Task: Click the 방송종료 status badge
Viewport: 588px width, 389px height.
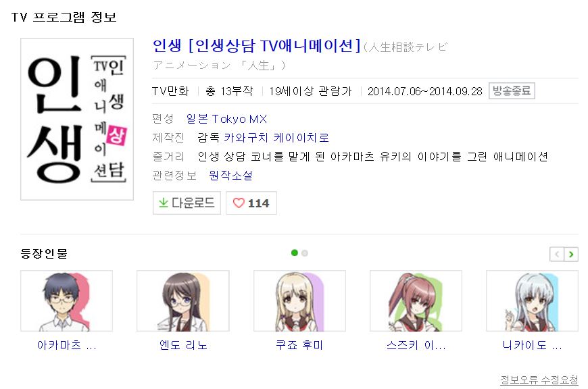Action: tap(512, 91)
